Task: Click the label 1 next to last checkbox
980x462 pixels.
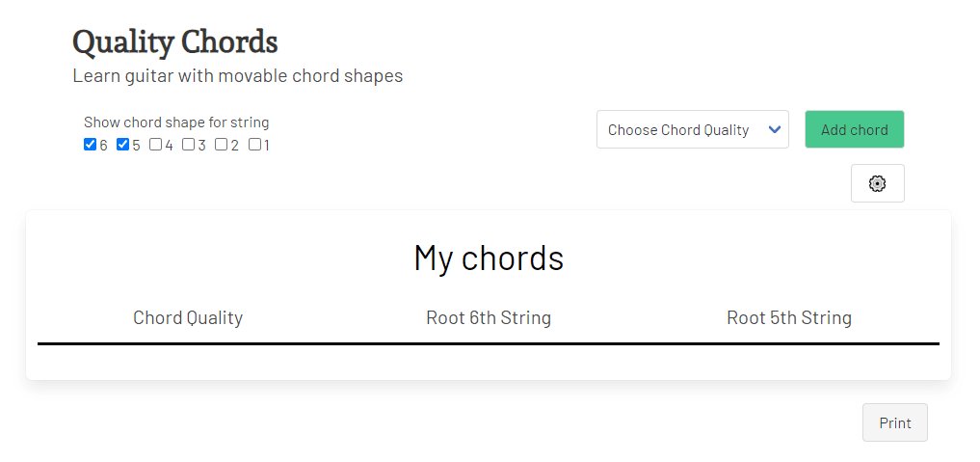Action: pyautogui.click(x=267, y=145)
